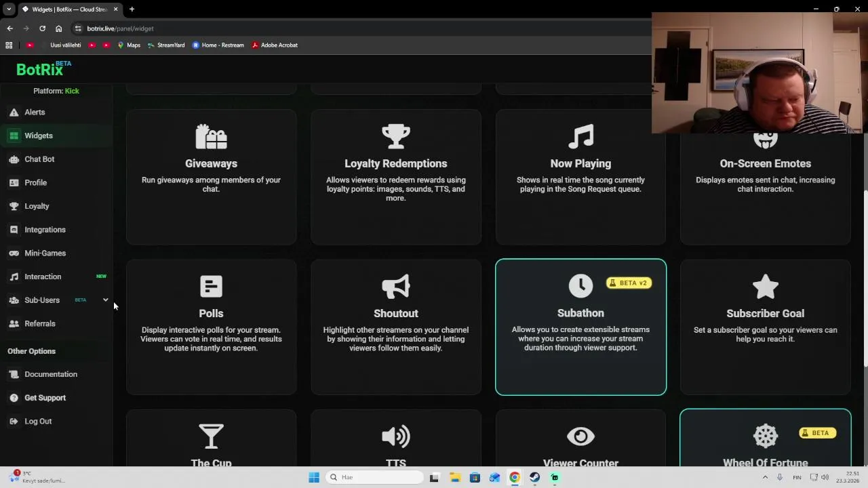Click the Get Support question mark icon
The width and height of the screenshot is (868, 488).
pos(14,398)
